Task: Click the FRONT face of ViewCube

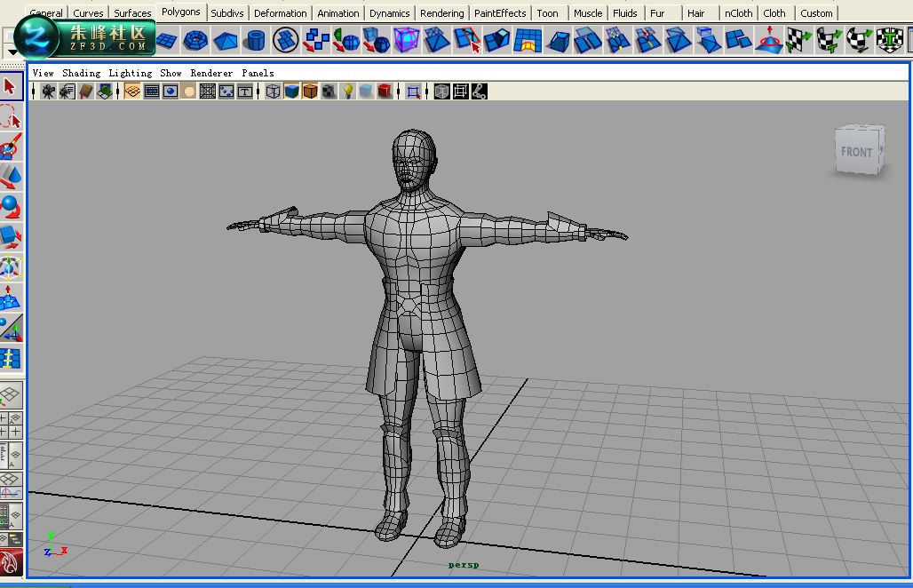Action: tap(856, 152)
